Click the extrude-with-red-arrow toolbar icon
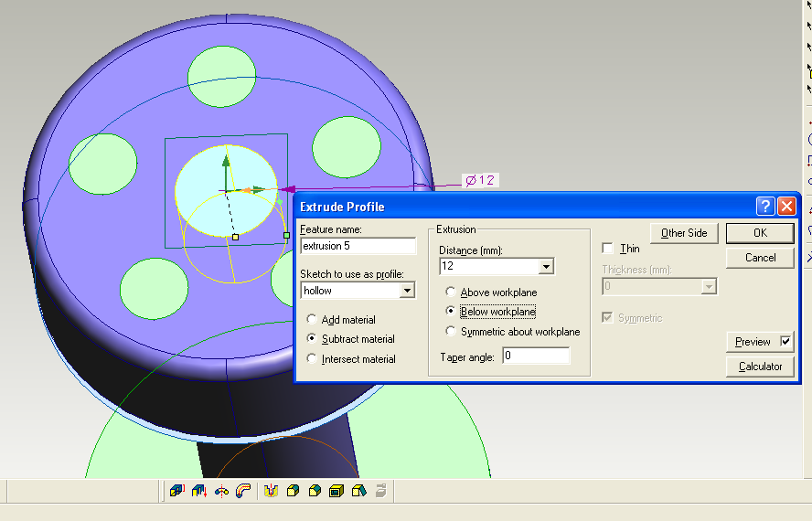The height and width of the screenshot is (521, 812). pyautogui.click(x=199, y=491)
